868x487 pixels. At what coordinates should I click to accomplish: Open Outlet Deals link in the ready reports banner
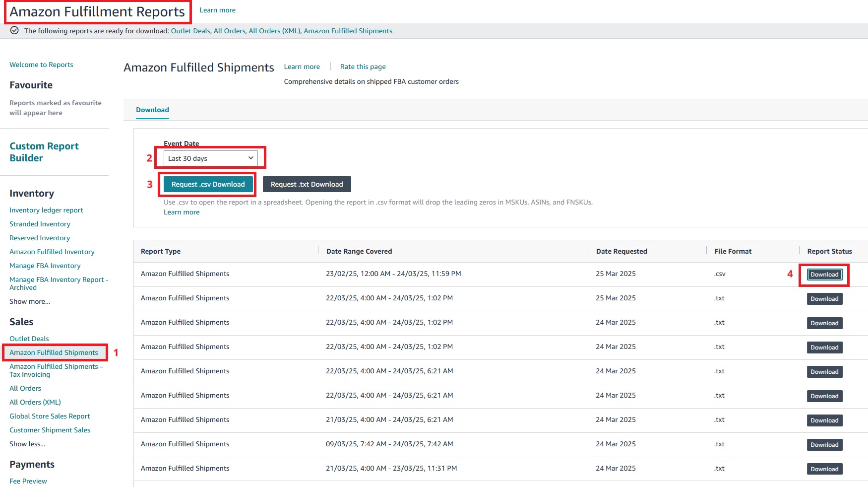(x=190, y=31)
